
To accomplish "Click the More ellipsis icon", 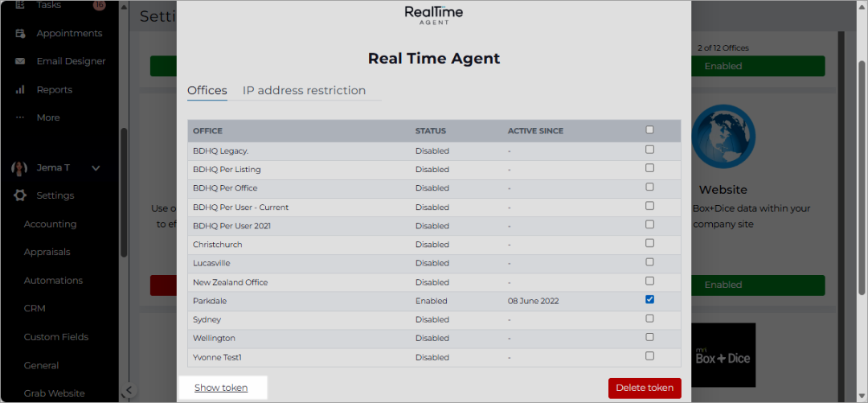I will tap(20, 117).
